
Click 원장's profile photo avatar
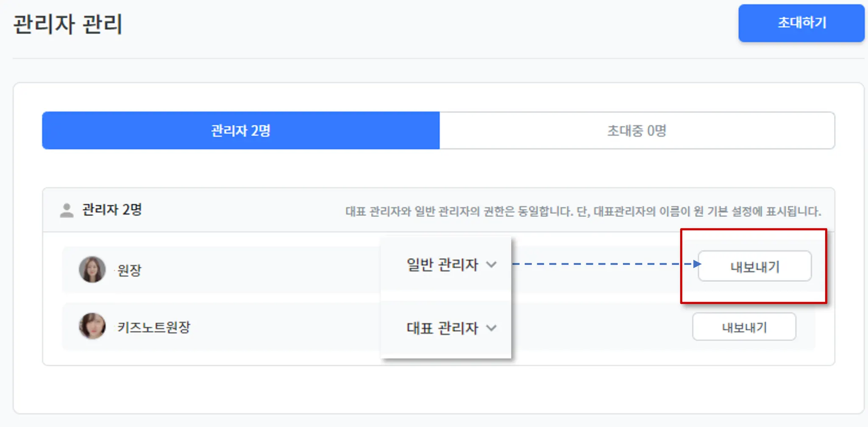tap(92, 269)
